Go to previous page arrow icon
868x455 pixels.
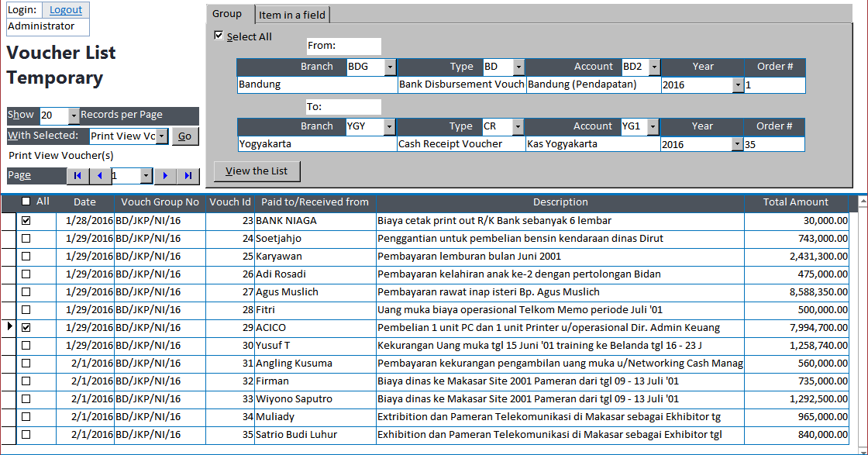coord(100,175)
